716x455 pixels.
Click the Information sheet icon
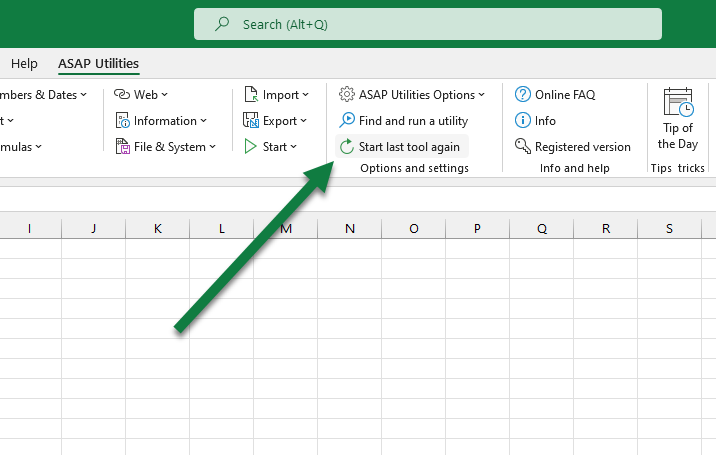(122, 121)
